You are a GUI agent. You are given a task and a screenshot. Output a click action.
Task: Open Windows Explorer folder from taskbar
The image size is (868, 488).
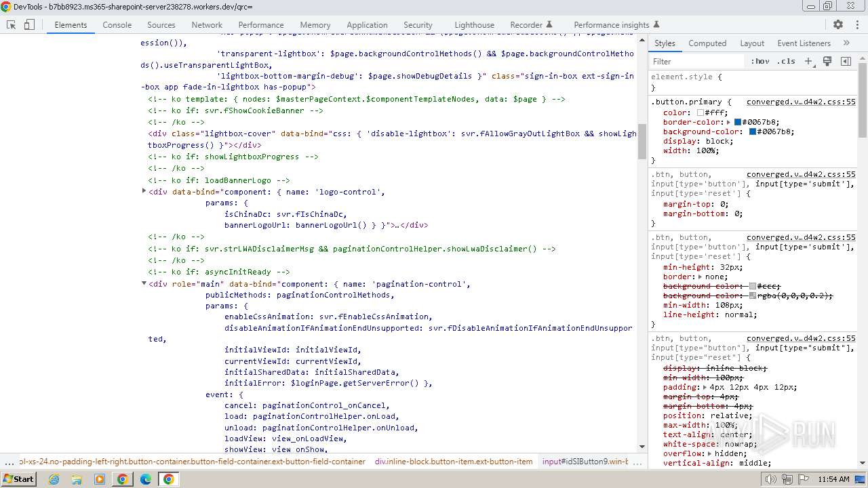77,479
